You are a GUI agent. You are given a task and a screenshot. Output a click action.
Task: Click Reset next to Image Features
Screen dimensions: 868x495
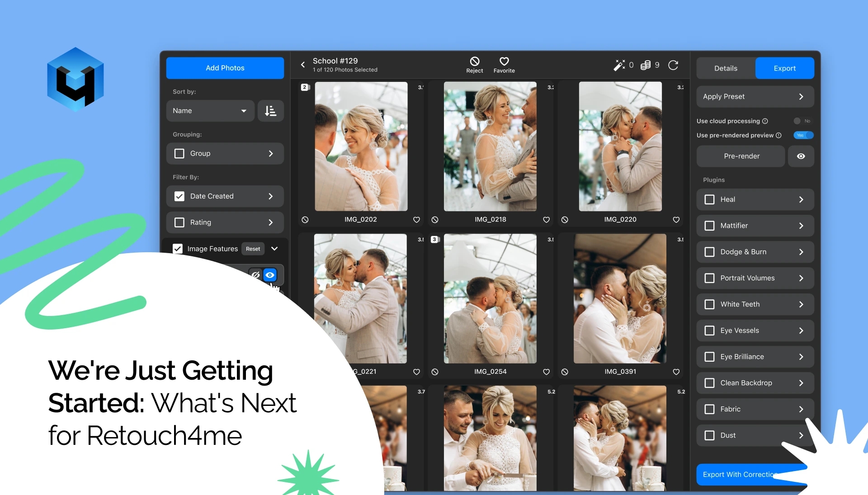pos(253,249)
